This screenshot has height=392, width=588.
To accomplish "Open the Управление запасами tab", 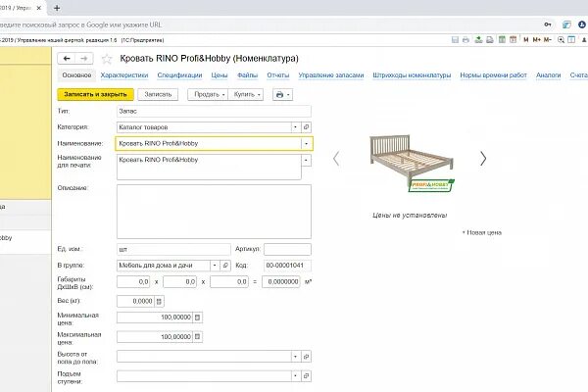I will point(331,75).
